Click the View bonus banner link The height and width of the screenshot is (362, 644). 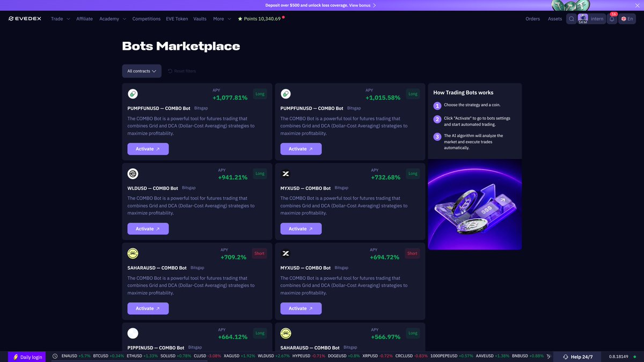click(363, 5)
